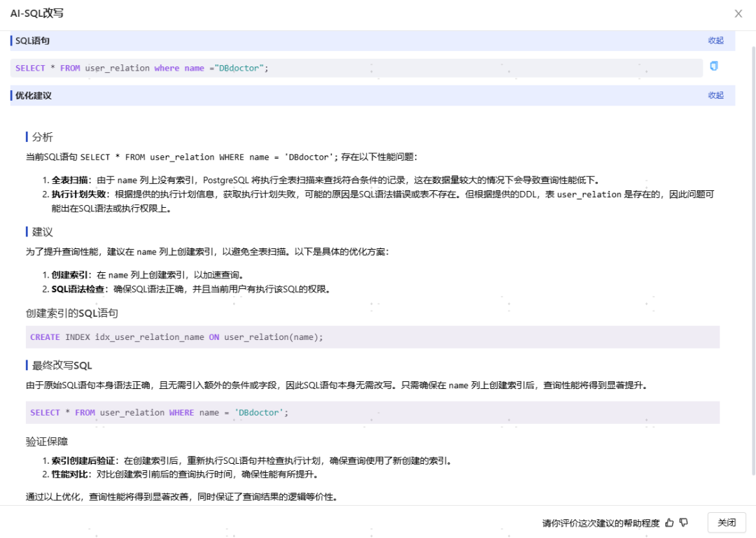
Task: Click the 关闭 button
Action: coord(727,523)
